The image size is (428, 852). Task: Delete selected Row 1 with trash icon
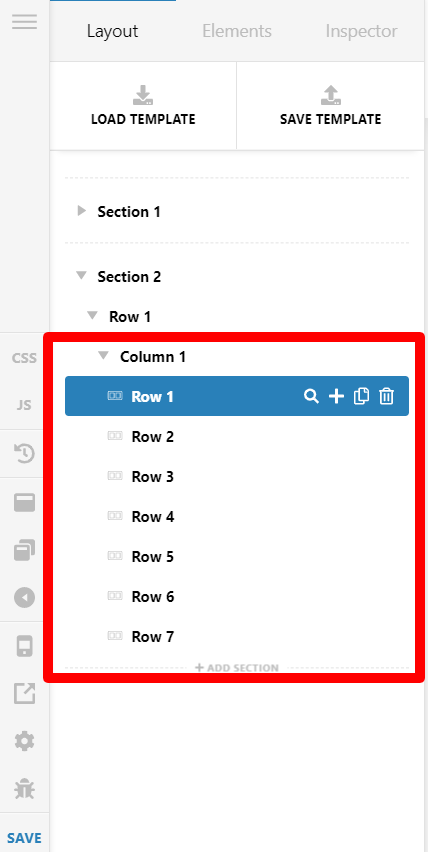coord(386,396)
